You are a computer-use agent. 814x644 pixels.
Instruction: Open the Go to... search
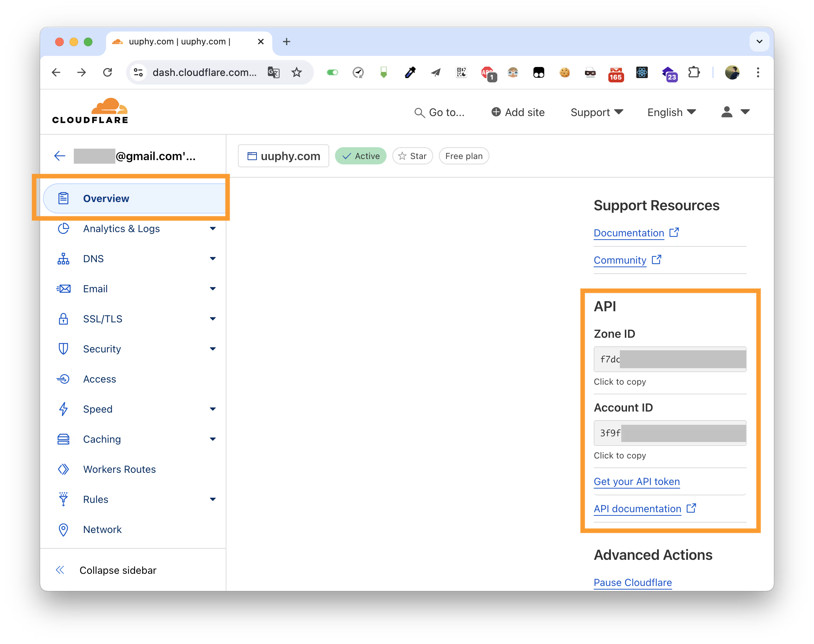(439, 112)
